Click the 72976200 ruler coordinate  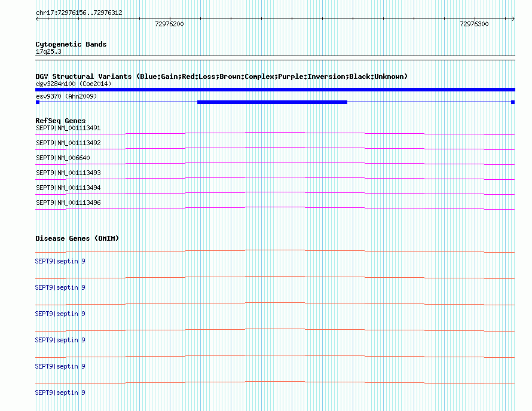click(169, 24)
